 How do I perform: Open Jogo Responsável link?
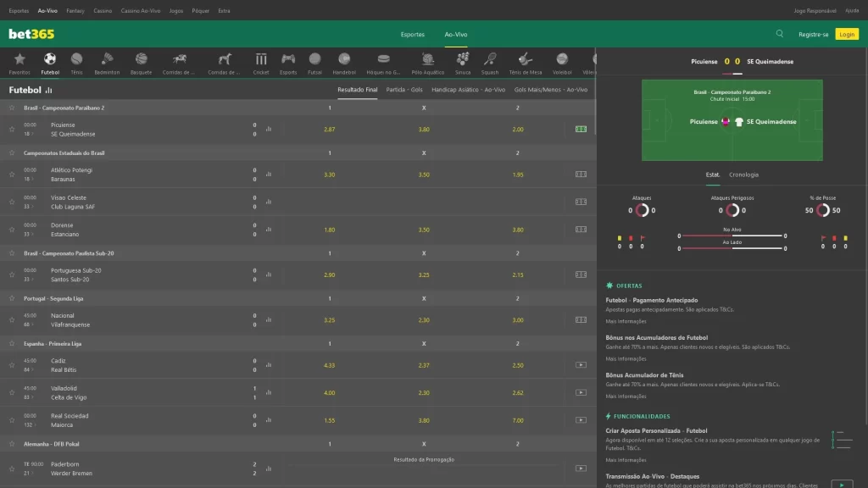[x=815, y=10]
